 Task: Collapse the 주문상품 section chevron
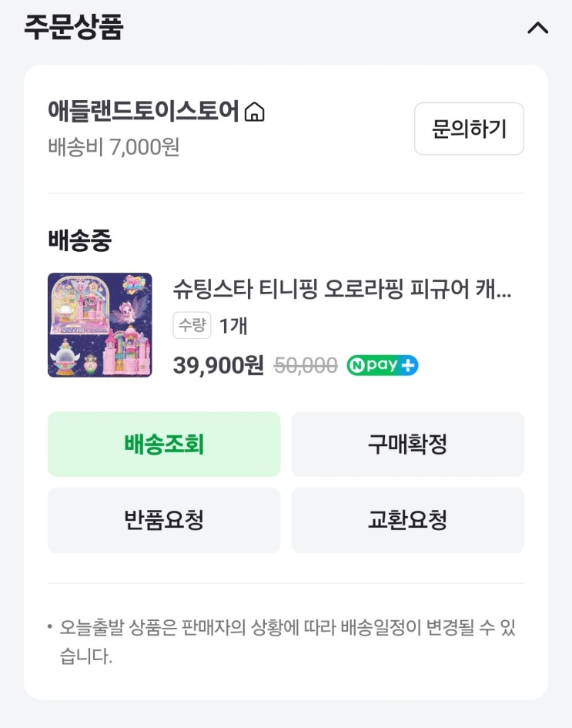click(x=537, y=29)
